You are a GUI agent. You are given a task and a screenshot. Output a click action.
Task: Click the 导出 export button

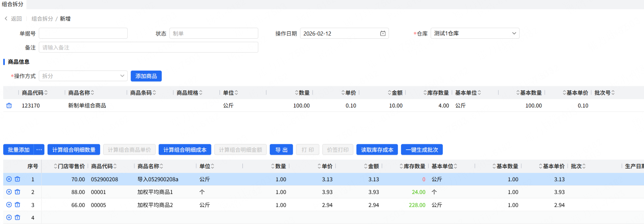[x=281, y=150]
